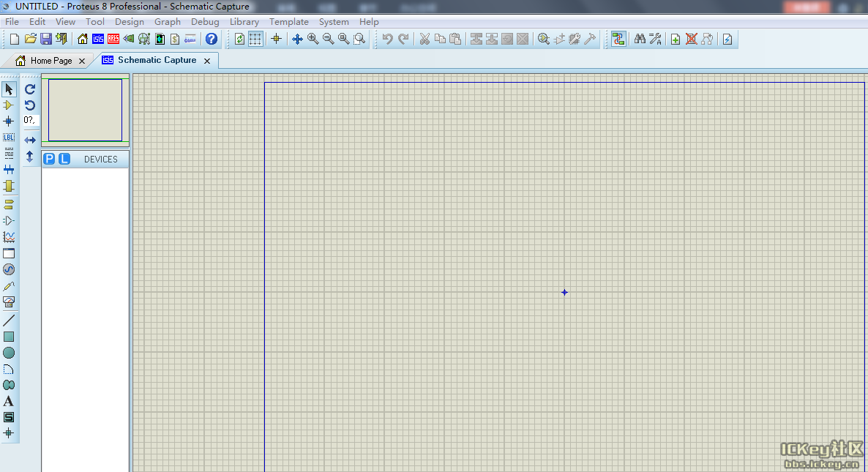868x472 pixels.
Task: Open the File menu
Action: click(x=12, y=21)
